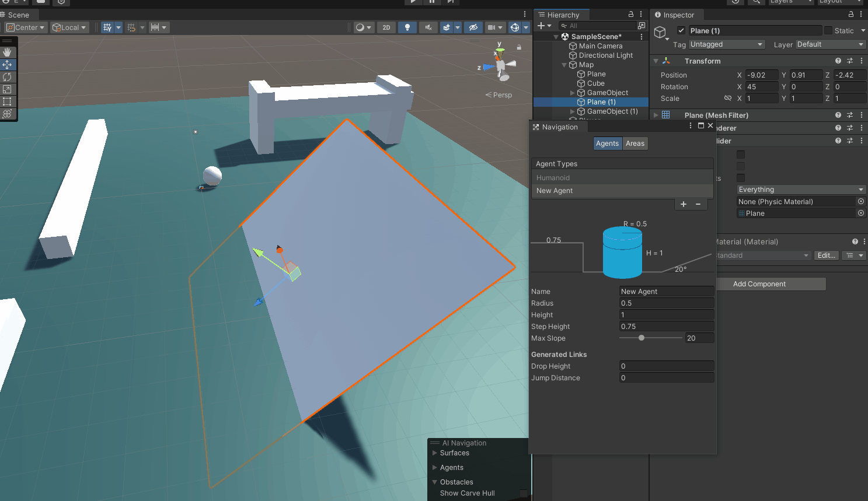Toggle grid snapping in Scene toolbar
The height and width of the screenshot is (501, 868).
pos(131,27)
